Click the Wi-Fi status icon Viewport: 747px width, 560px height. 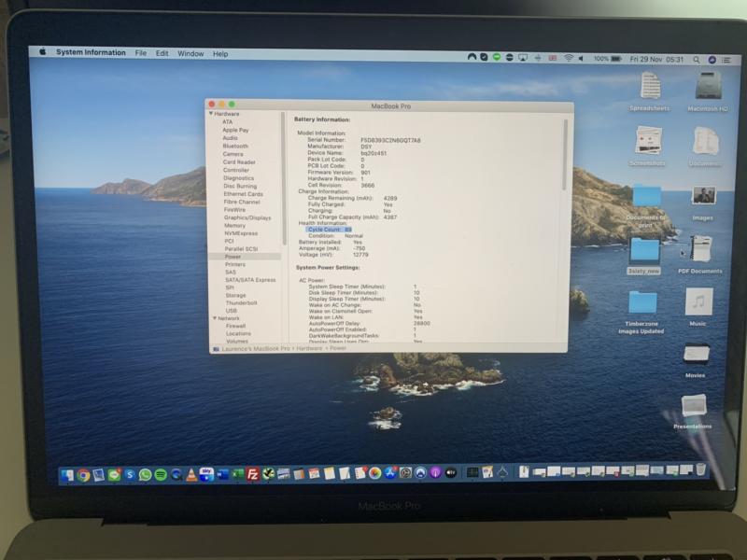tap(569, 58)
